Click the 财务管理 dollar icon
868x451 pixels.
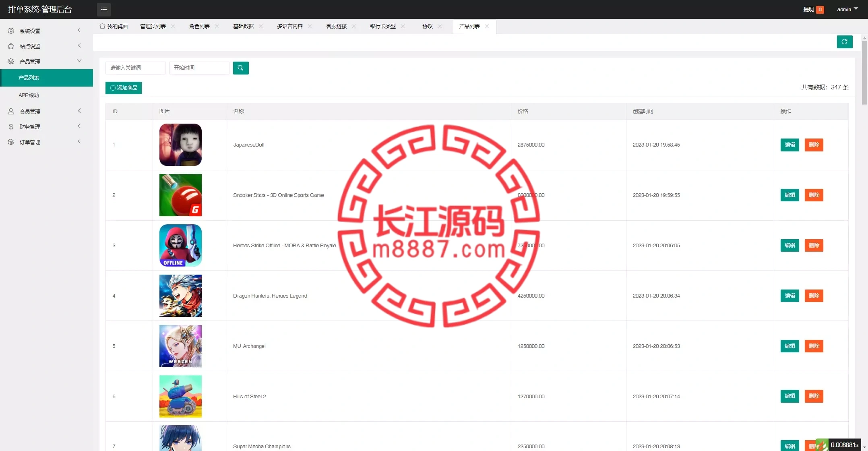(x=11, y=126)
